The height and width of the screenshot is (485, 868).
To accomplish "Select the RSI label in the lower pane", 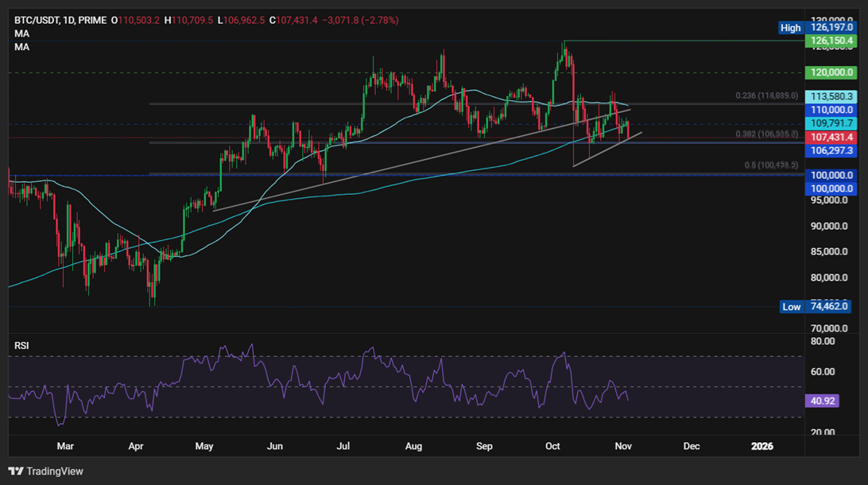I will click(21, 345).
